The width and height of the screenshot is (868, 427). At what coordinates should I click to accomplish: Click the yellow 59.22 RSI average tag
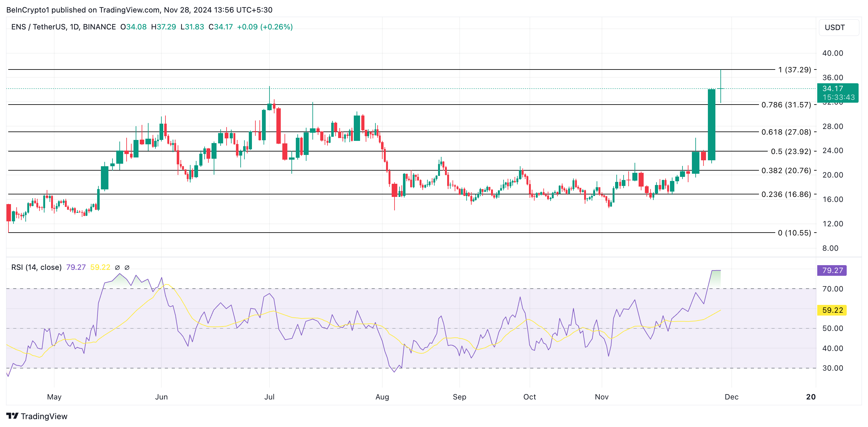pos(832,310)
